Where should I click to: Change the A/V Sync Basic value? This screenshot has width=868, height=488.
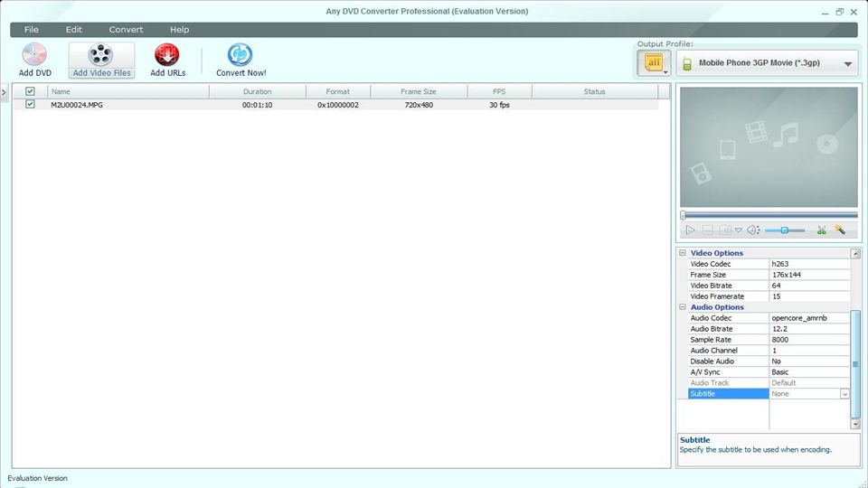[x=809, y=372]
